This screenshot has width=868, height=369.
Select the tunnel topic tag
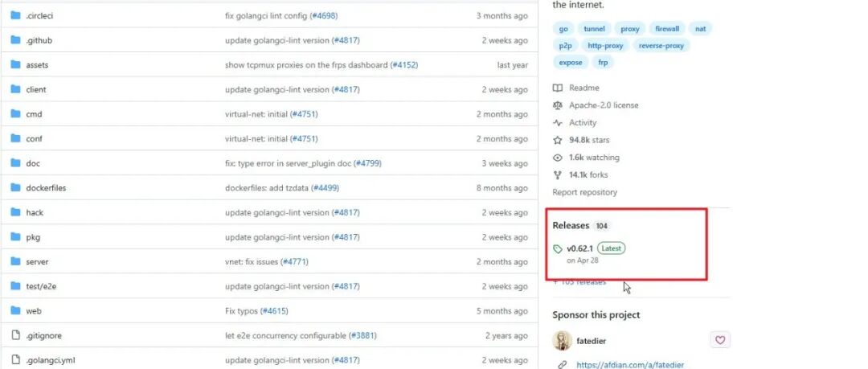pos(594,28)
